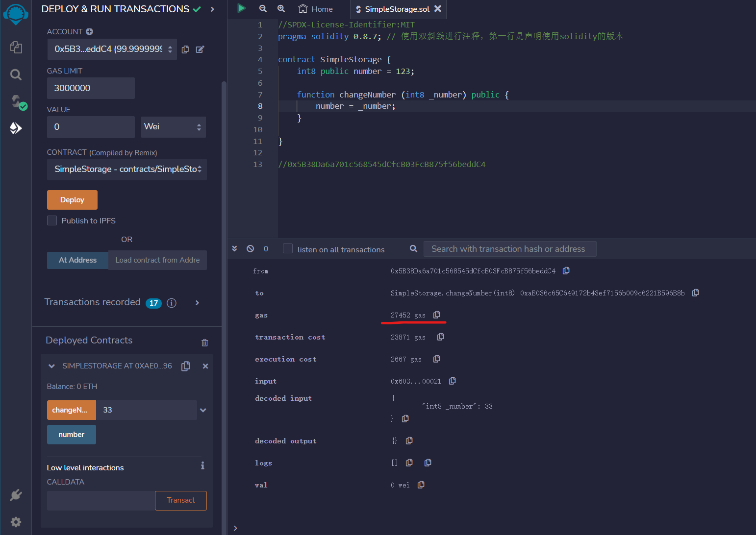
Task: Copy the input 0x603...00021 value
Action: [452, 381]
